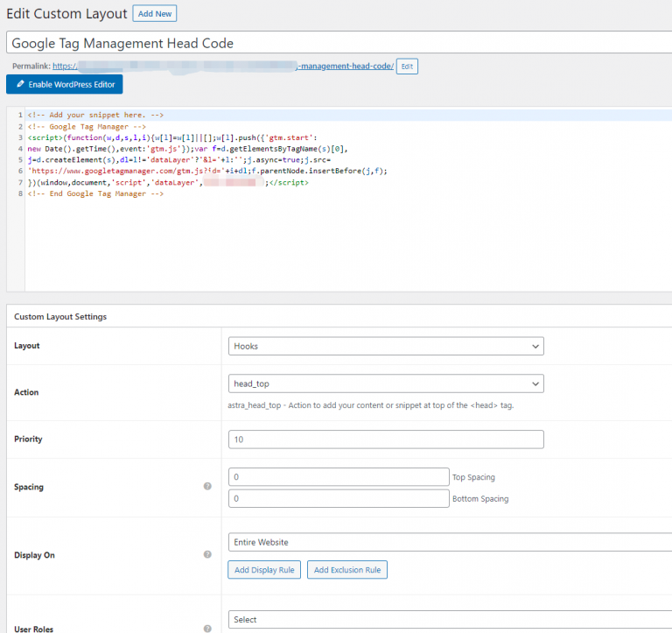This screenshot has width=672, height=633.
Task: Click code line 7 with window,document
Action: (168, 183)
